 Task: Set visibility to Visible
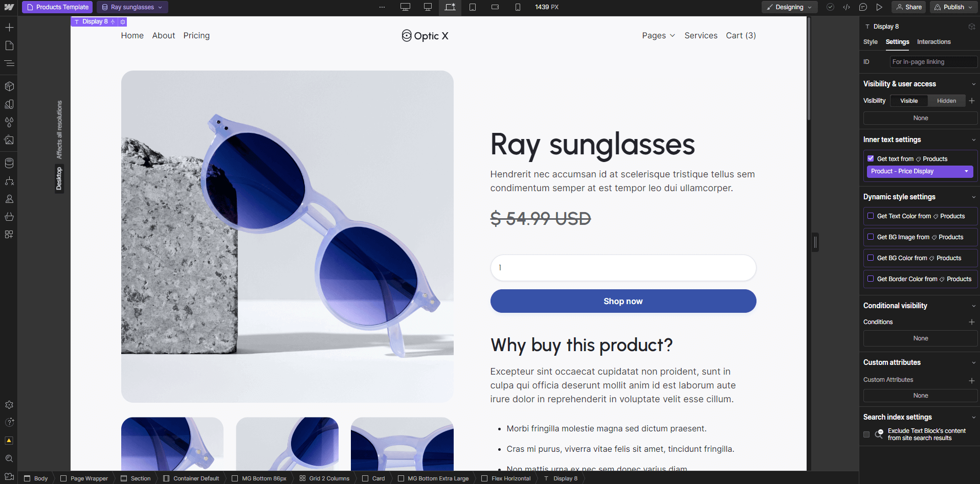(909, 101)
